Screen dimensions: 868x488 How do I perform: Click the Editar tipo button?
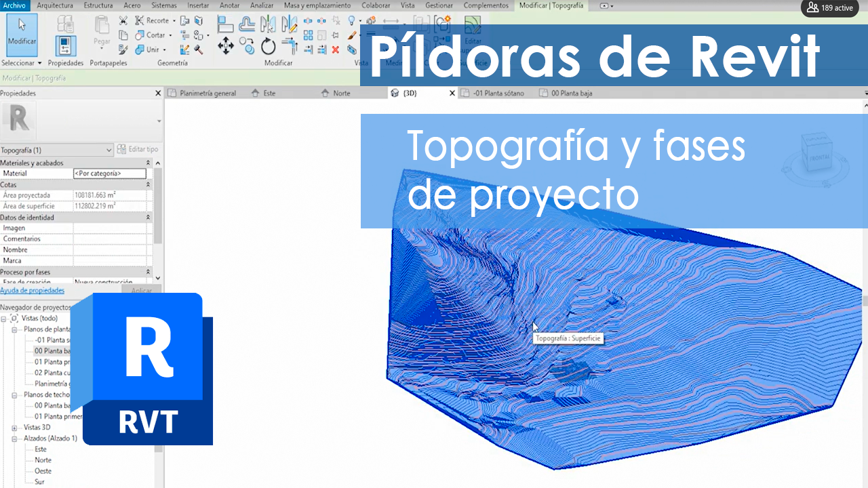click(138, 149)
